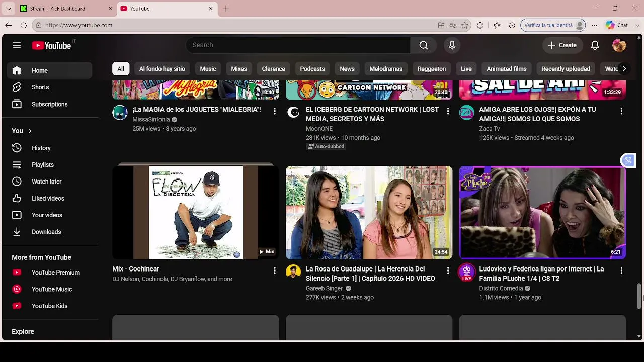644x362 pixels.
Task: Open the browser Extensions puzzle icon
Action: pyautogui.click(x=480, y=25)
